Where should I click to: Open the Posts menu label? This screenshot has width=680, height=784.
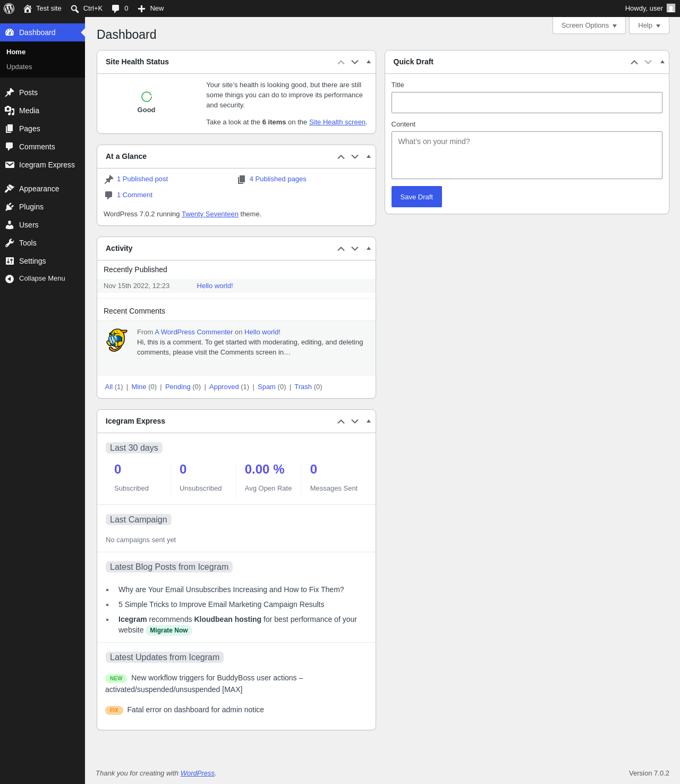point(28,92)
